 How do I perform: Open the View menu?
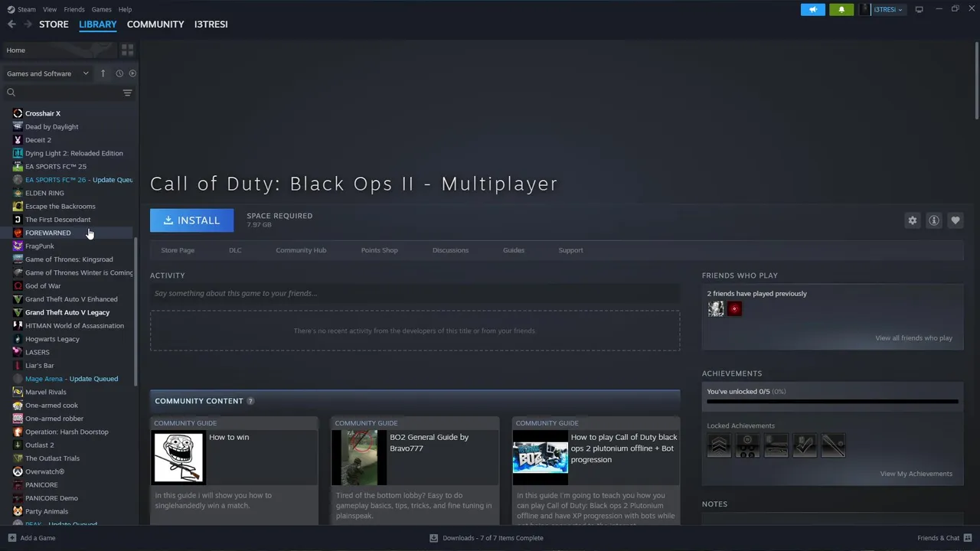[x=50, y=9]
